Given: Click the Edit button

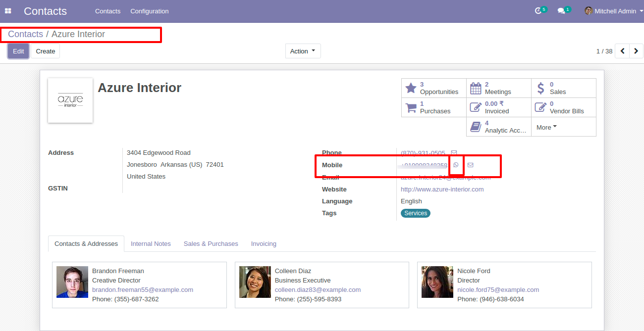Looking at the screenshot, I should pyautogui.click(x=18, y=51).
